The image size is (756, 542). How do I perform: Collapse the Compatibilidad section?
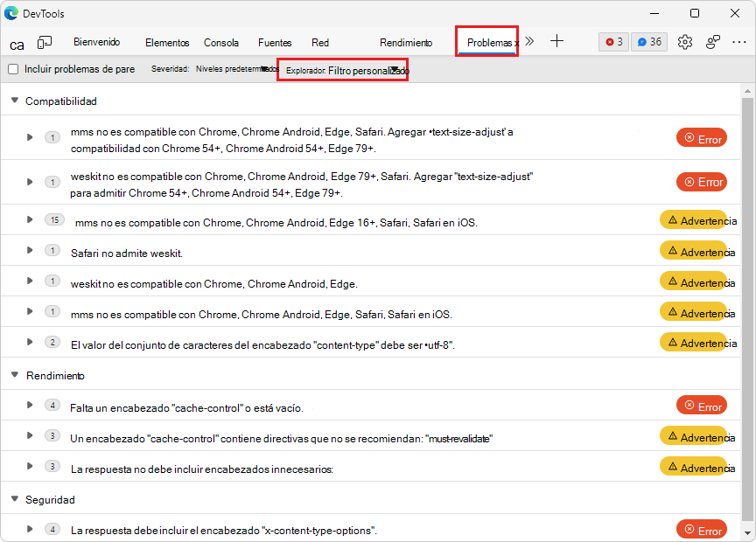tap(14, 101)
